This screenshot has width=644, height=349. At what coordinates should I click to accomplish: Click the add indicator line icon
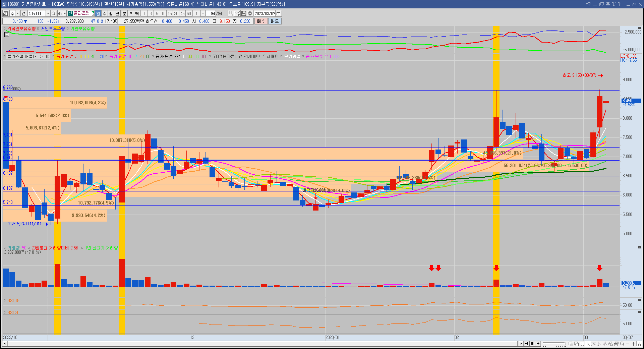[237, 13]
